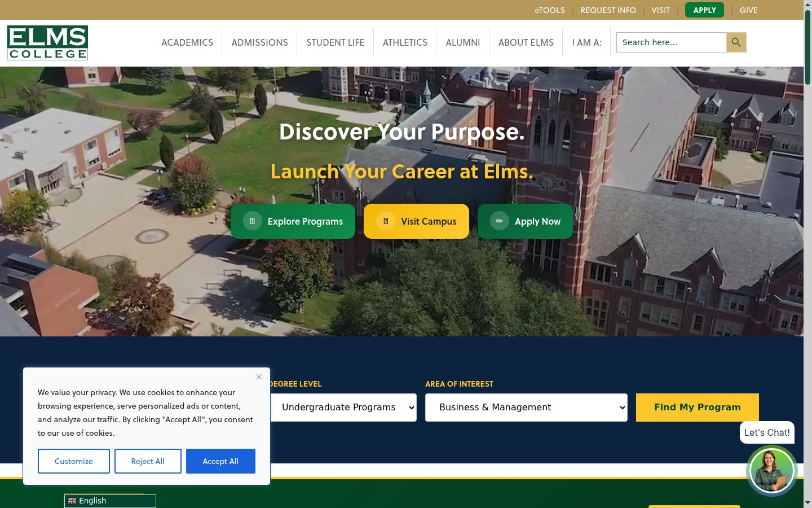Image resolution: width=812 pixels, height=508 pixels.
Task: Click the green Apply button
Action: tap(704, 10)
